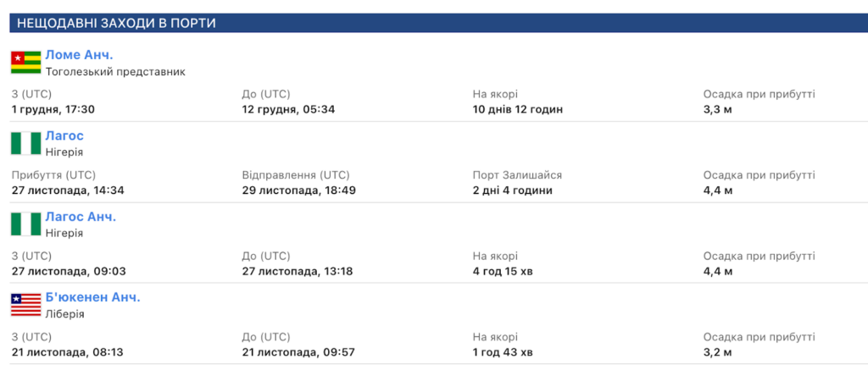Select the 12 грудня, 05:34 departure time
The width and height of the screenshot is (868, 387).
(288, 109)
